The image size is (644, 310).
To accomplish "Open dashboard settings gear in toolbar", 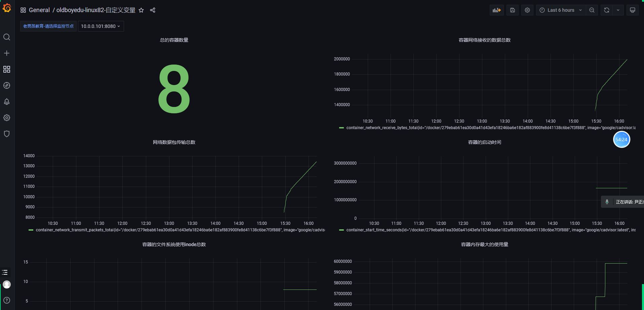I will pos(527,10).
